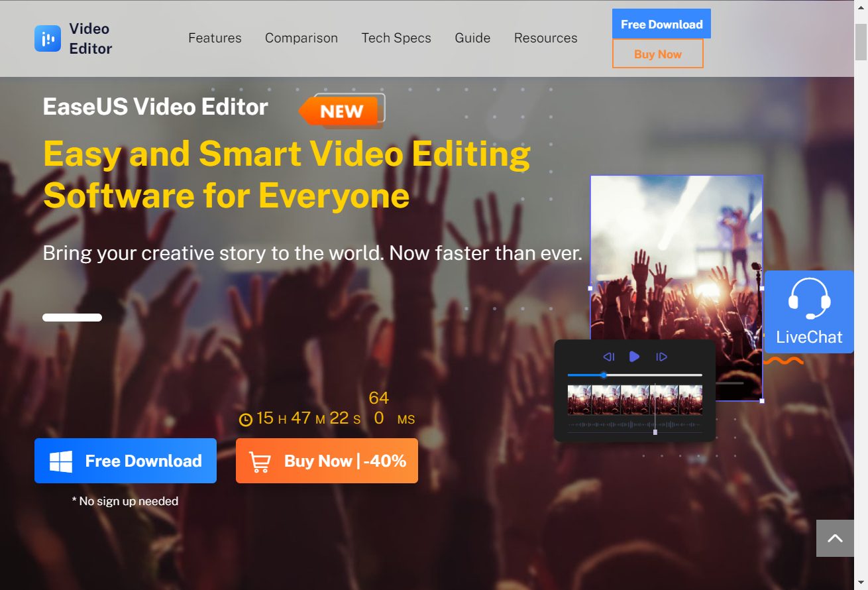Select the previous-frame step control
The image size is (868, 590).
click(x=608, y=357)
